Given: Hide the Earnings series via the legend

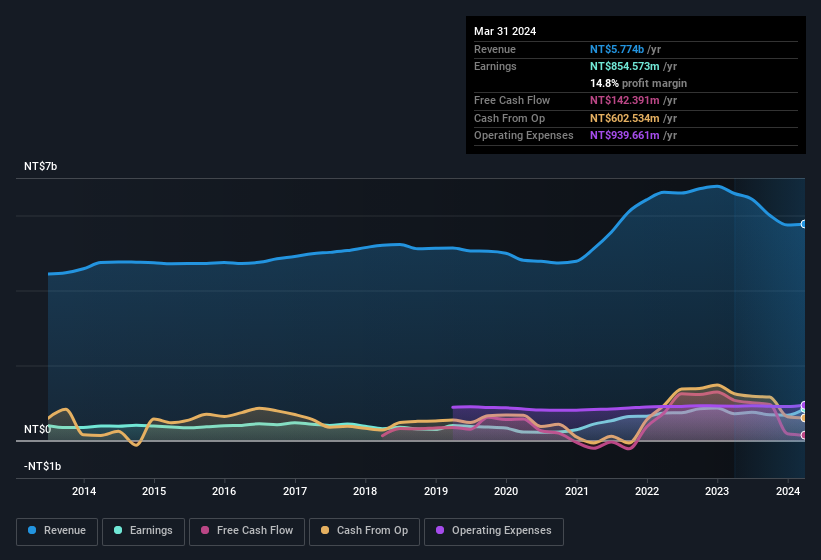Looking at the screenshot, I should (143, 531).
